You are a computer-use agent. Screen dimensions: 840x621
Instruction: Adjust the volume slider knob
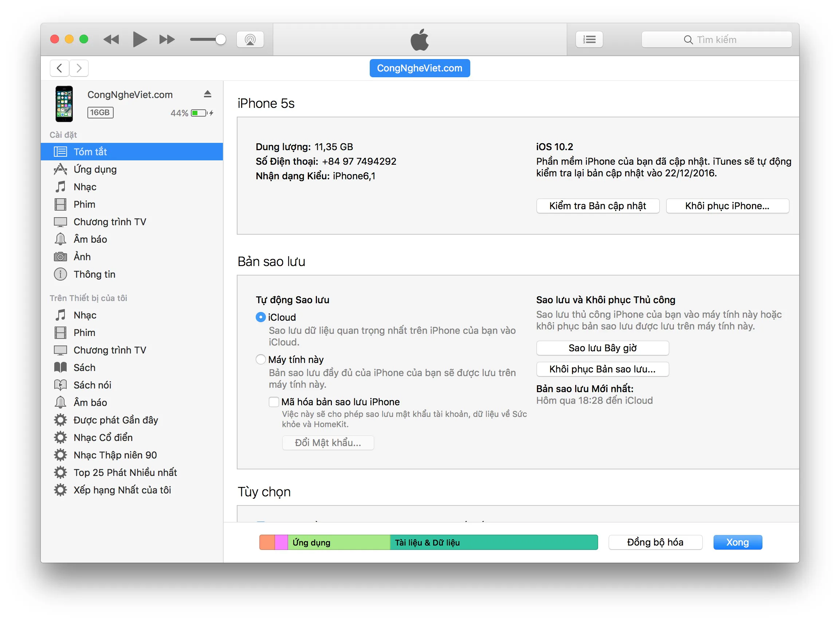tap(220, 39)
